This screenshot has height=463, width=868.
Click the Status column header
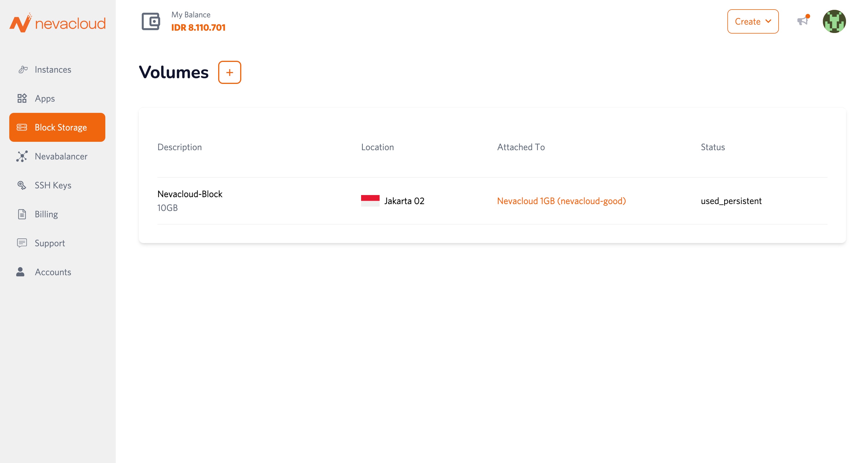click(713, 147)
